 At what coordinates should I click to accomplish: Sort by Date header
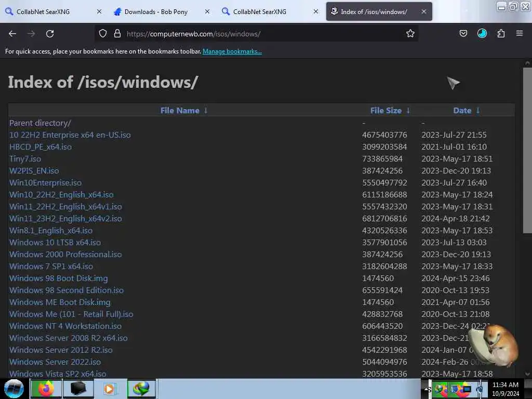tap(462, 111)
